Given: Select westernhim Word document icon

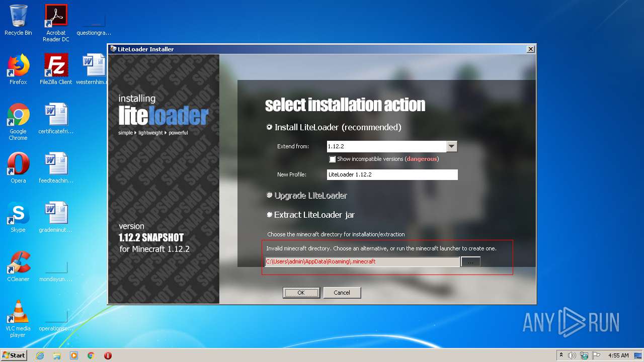Looking at the screenshot, I should (94, 69).
